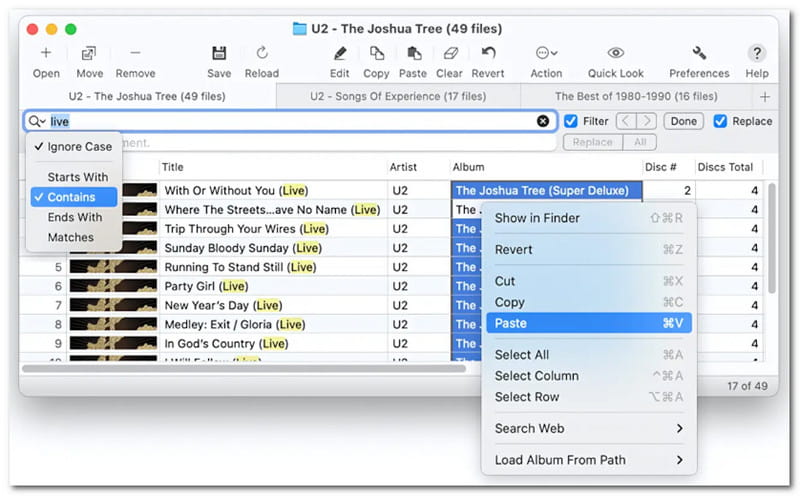Expand Load Album From Path submenu
The width and height of the screenshot is (800, 496).
pyautogui.click(x=589, y=460)
